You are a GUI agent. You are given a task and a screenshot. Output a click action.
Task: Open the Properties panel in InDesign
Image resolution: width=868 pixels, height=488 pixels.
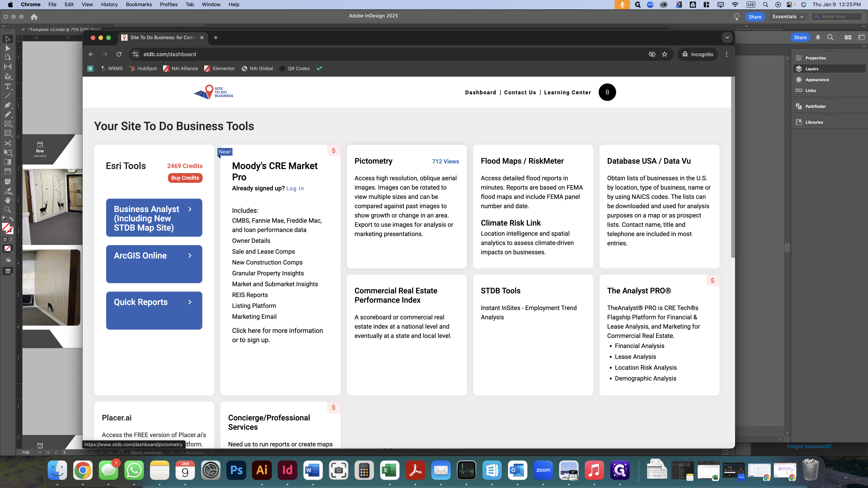coord(829,58)
